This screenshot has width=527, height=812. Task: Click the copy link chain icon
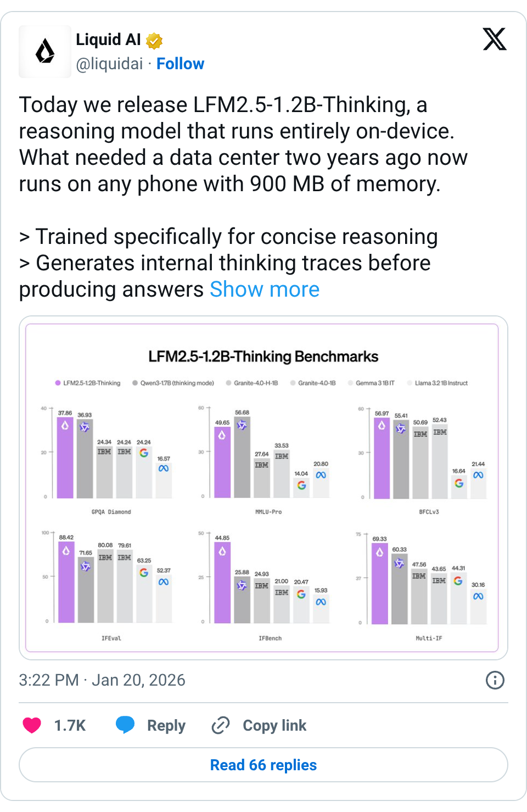click(x=221, y=725)
